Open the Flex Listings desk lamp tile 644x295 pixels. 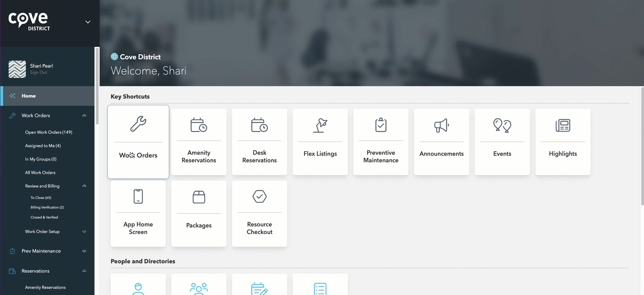click(x=320, y=142)
